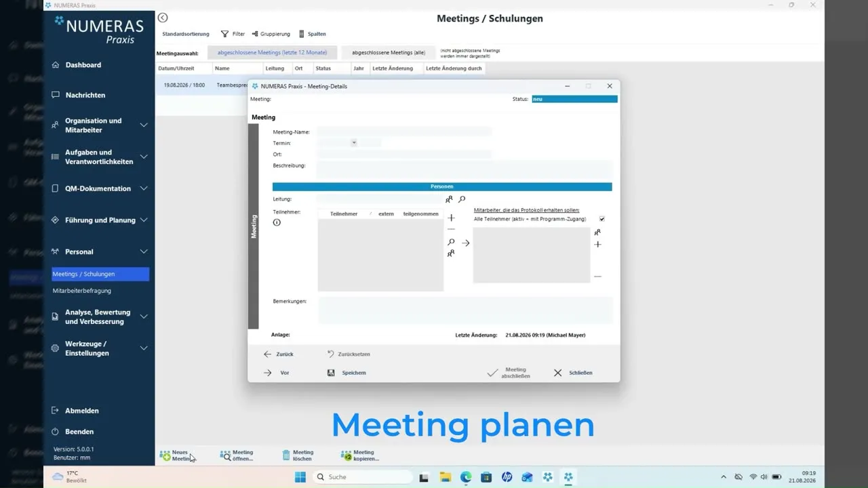Select tab abgeschlossene Meetings (alle)
868x488 pixels.
pyautogui.click(x=389, y=52)
